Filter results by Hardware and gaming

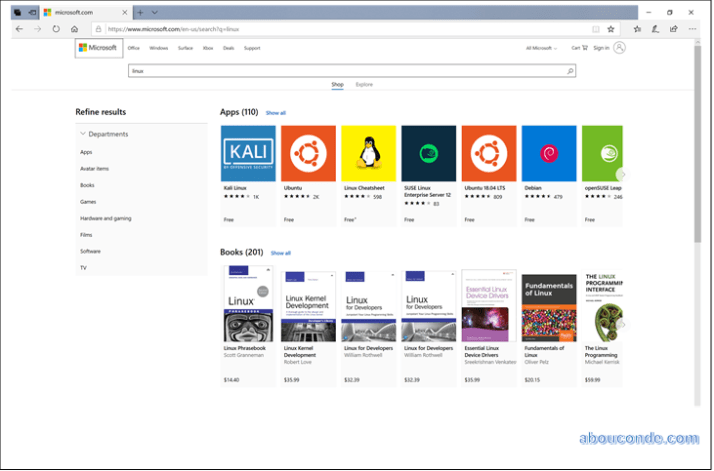coord(105,218)
